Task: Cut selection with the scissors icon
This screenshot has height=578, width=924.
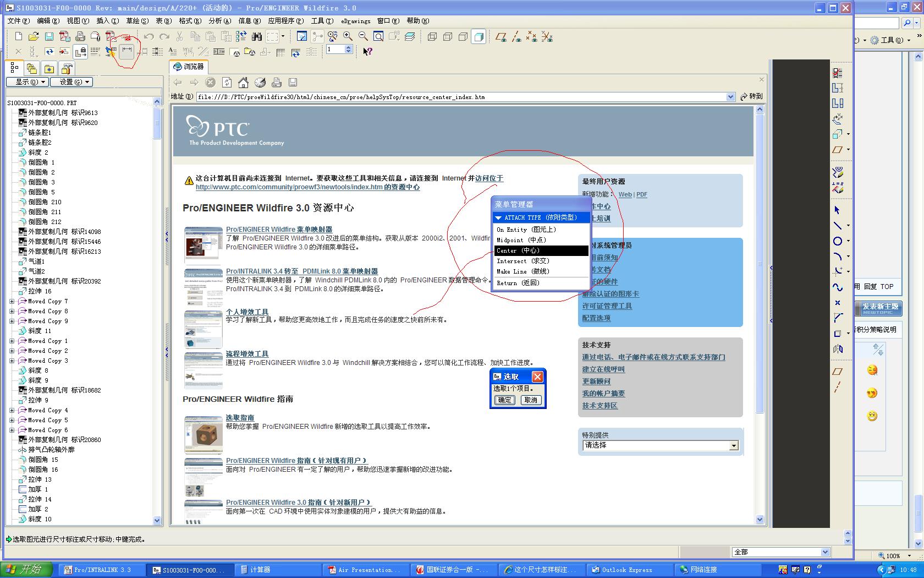Action: 179,37
